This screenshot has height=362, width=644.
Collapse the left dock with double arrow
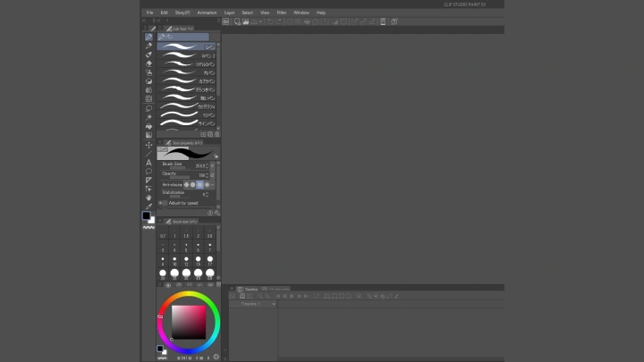(x=144, y=21)
